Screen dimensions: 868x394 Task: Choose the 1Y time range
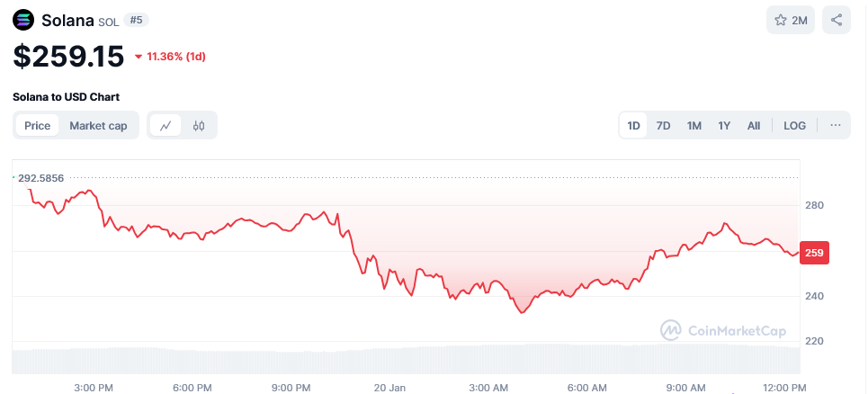coord(724,126)
